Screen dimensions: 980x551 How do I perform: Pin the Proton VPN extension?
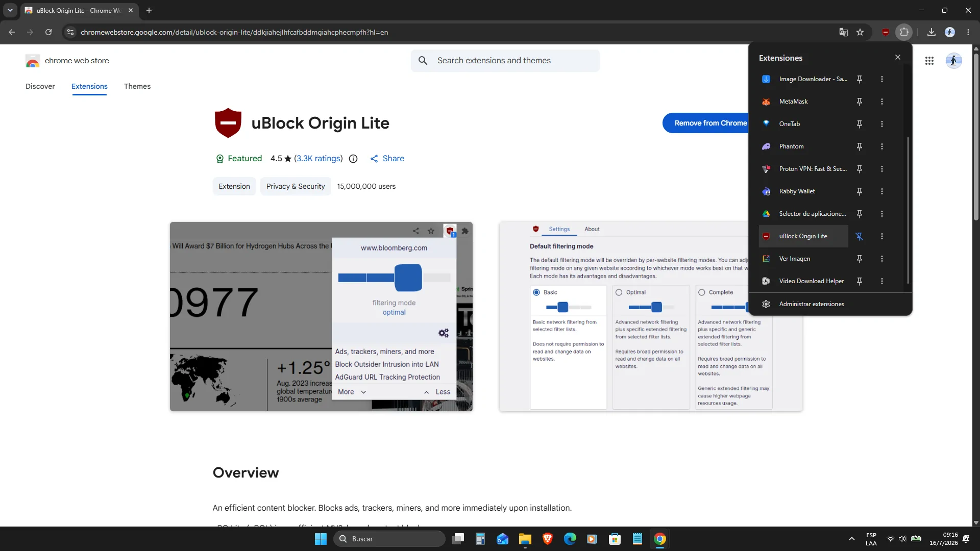click(860, 169)
